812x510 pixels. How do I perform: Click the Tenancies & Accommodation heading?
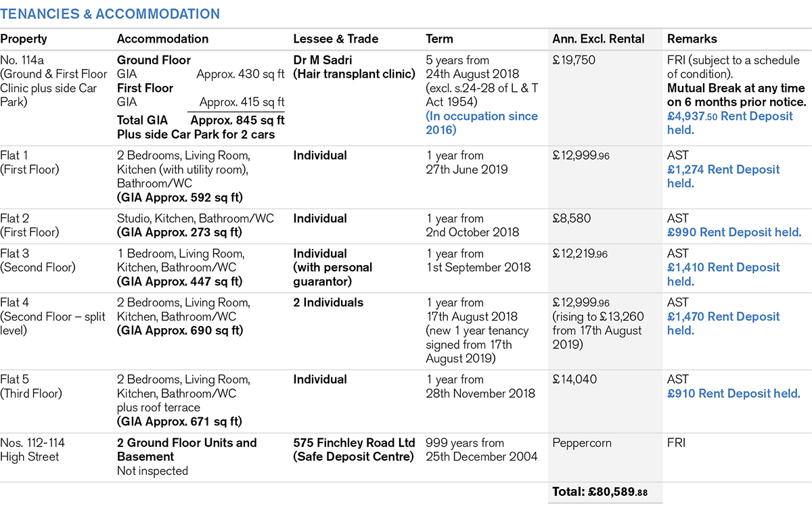[110, 14]
